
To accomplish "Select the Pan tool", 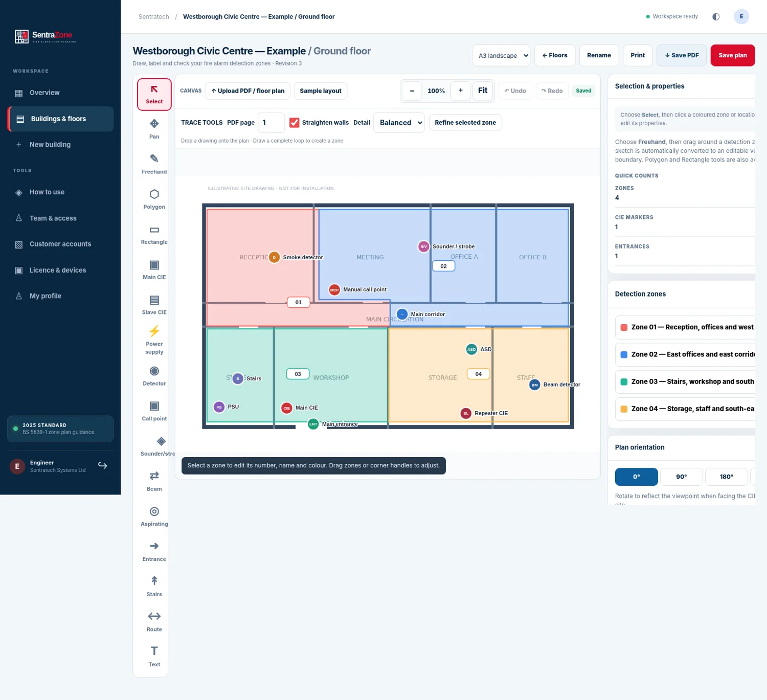I will pyautogui.click(x=154, y=129).
